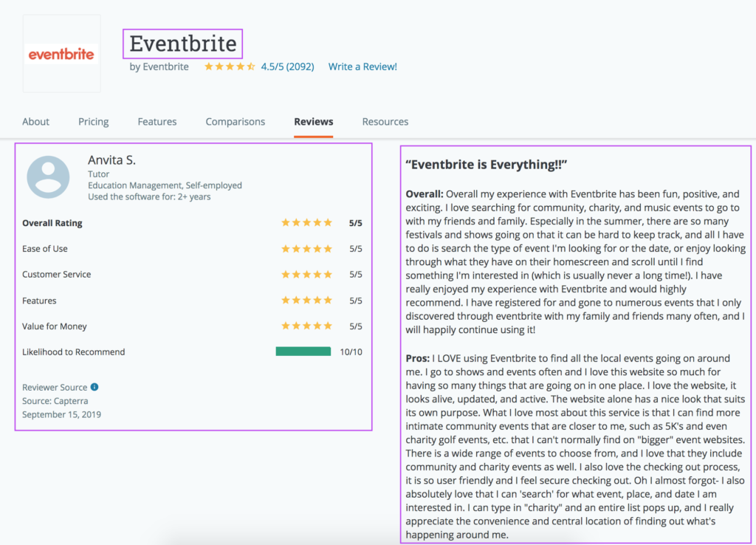
Task: Open the About tab
Action: (x=35, y=122)
